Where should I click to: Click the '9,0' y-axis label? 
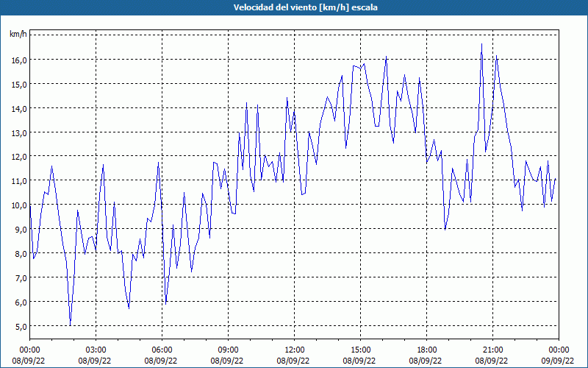(21, 229)
